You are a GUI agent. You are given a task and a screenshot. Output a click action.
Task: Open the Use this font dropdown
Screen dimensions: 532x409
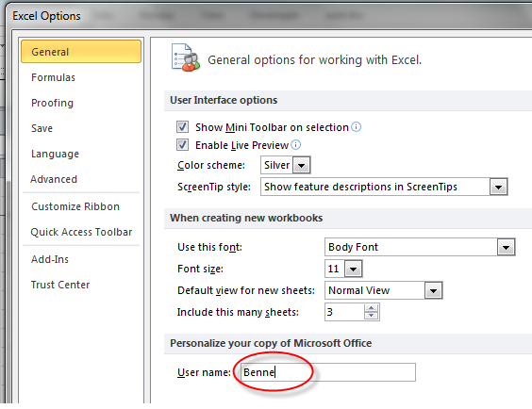(507, 247)
